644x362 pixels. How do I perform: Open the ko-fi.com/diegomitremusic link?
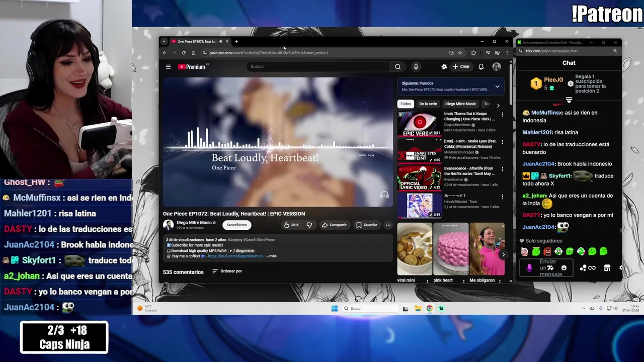pos(235,256)
